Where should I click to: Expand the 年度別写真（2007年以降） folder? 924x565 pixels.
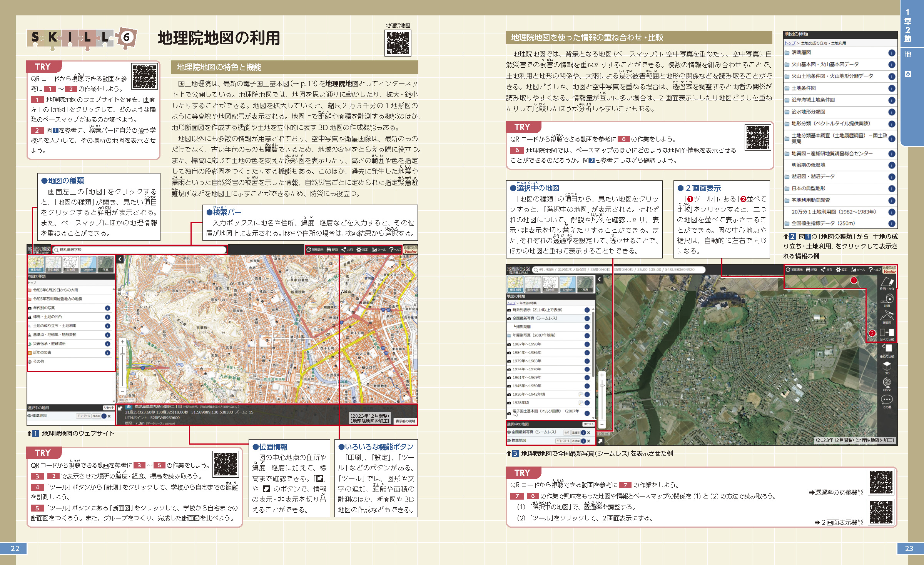533,335
